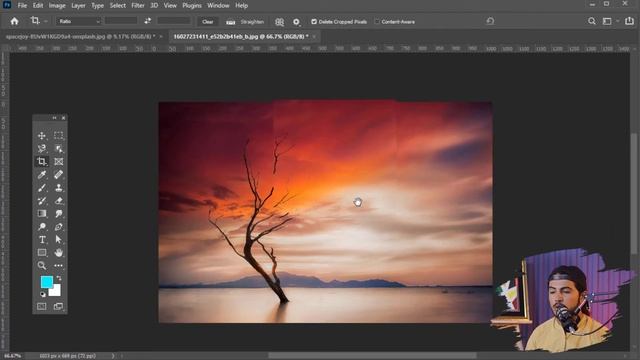Click the Clear button
The width and height of the screenshot is (640, 360).
click(x=208, y=22)
